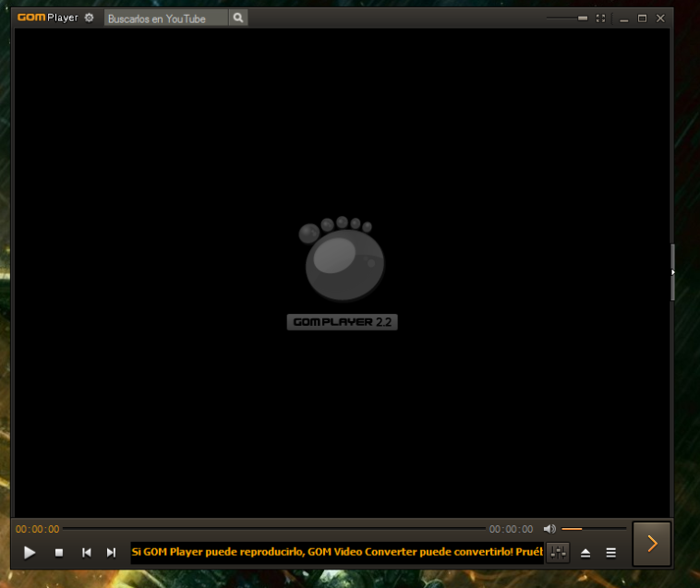
Task: Close the GOM Player window
Action: (x=660, y=18)
